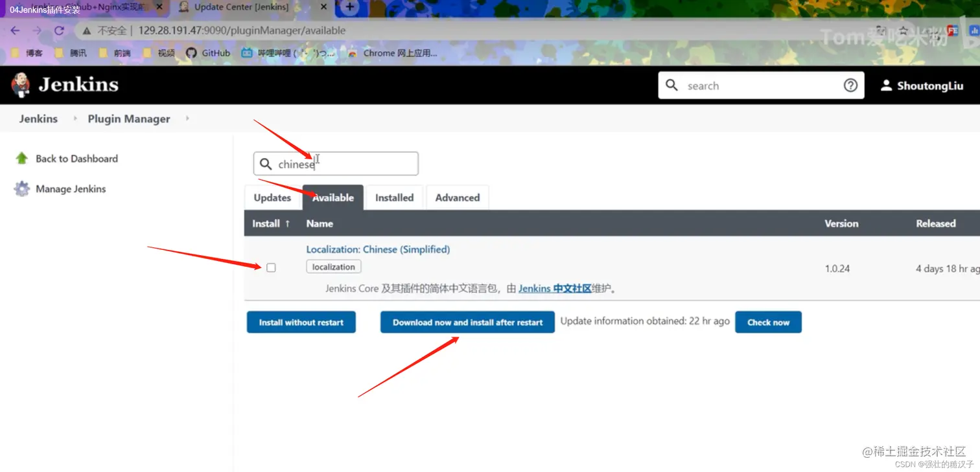Click the blue chart extension icon
The image size is (980, 472).
pyautogui.click(x=974, y=30)
